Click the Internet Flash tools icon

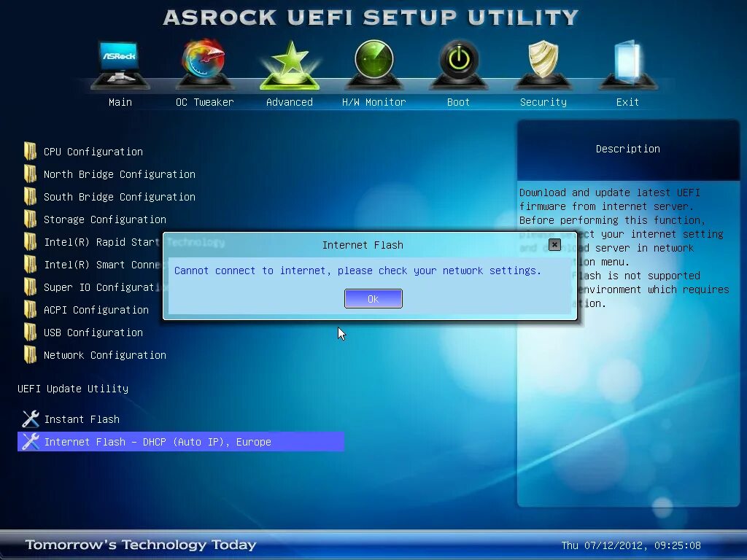[x=31, y=441]
